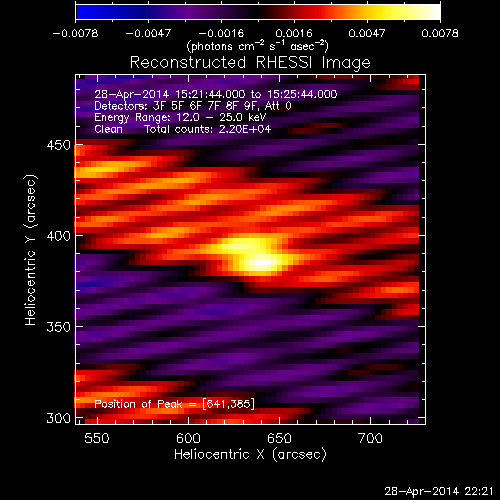Click the rightmost colorbar label '0.0078'
500x500 pixels.
(x=440, y=33)
